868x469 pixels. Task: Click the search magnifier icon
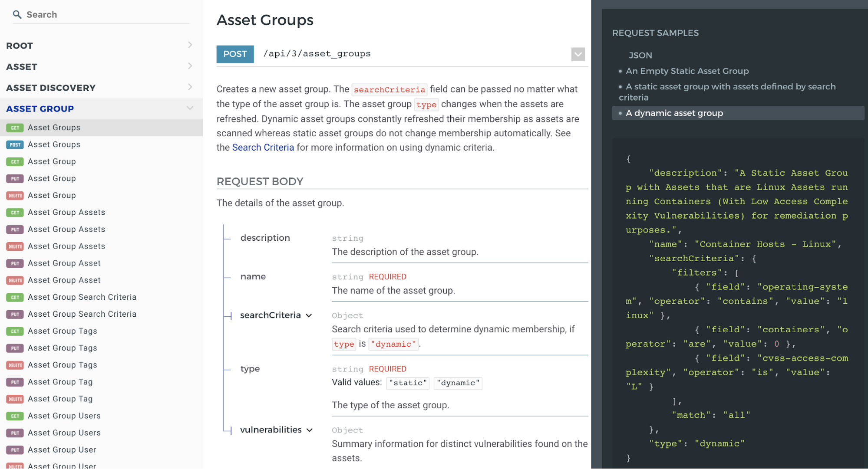click(17, 15)
